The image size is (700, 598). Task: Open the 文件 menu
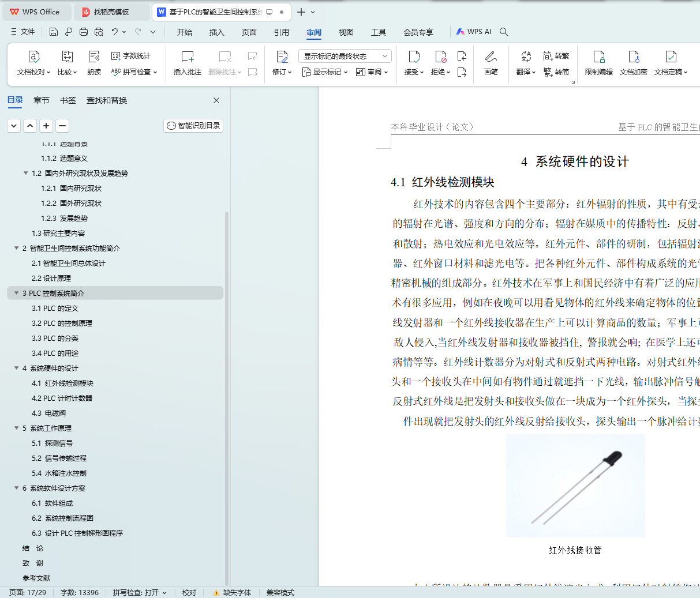(x=23, y=32)
